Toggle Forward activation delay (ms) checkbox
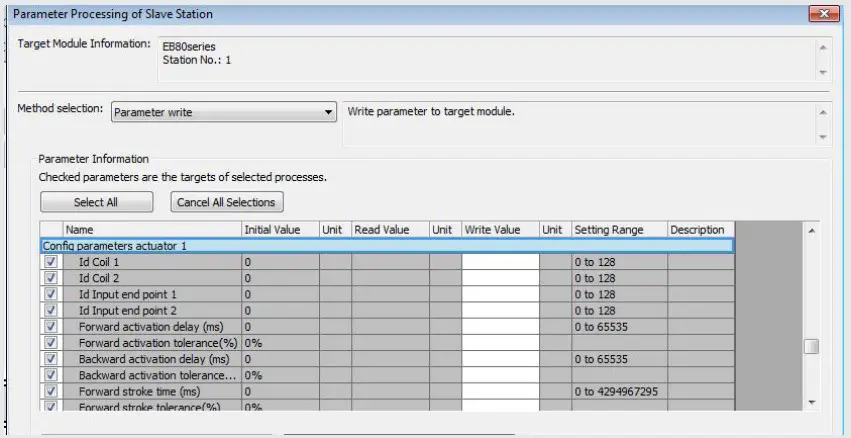851x438 pixels. [x=52, y=327]
